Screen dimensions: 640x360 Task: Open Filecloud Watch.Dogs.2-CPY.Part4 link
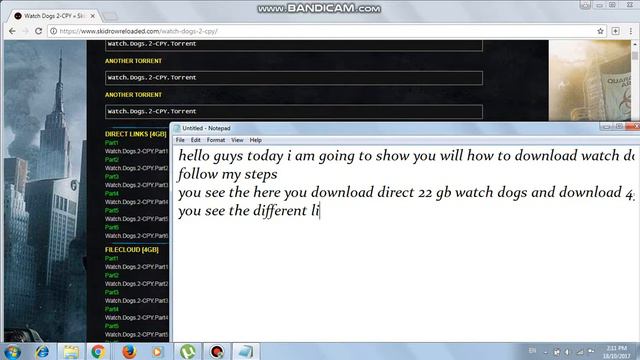click(x=136, y=318)
